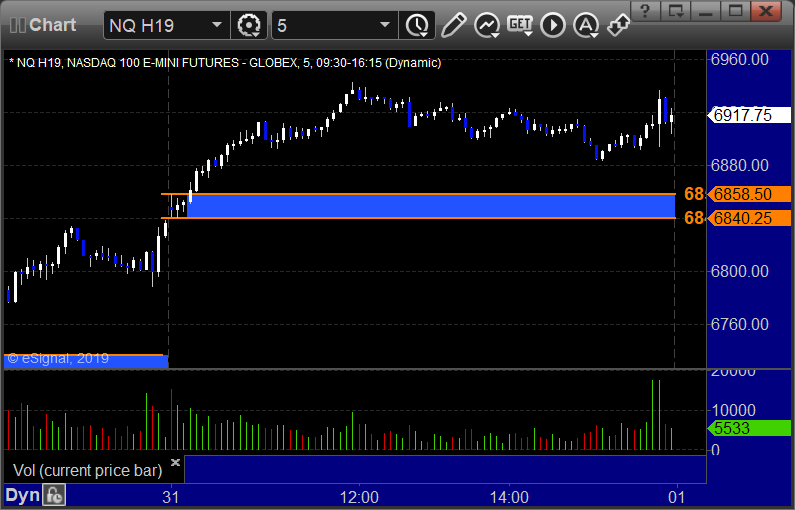Select the upper orange horizontal line

(x=418, y=194)
